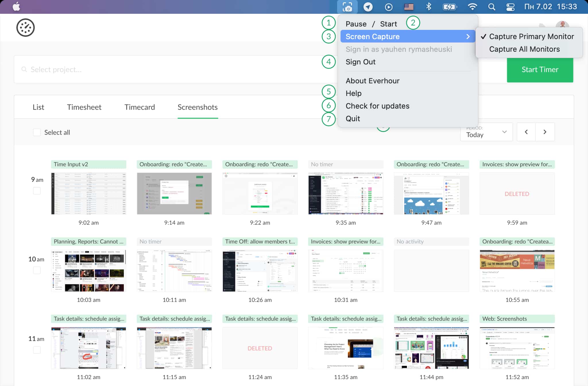Image resolution: width=588 pixels, height=386 pixels.
Task: Click the previous period arrow
Action: tap(526, 132)
